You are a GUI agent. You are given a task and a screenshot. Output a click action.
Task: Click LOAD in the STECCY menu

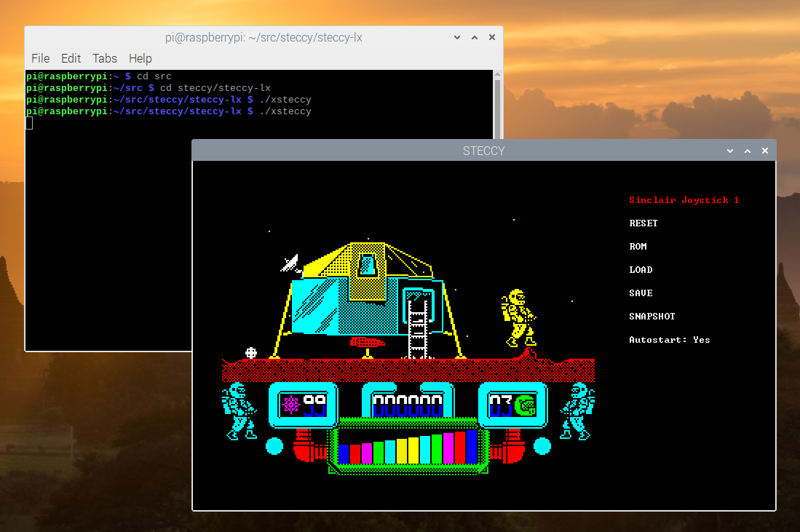641,270
